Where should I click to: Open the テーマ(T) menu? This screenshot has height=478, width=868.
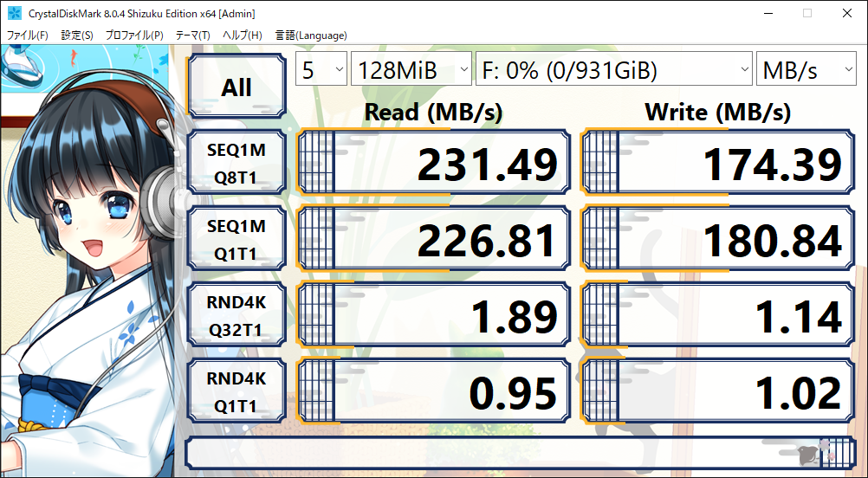click(192, 36)
